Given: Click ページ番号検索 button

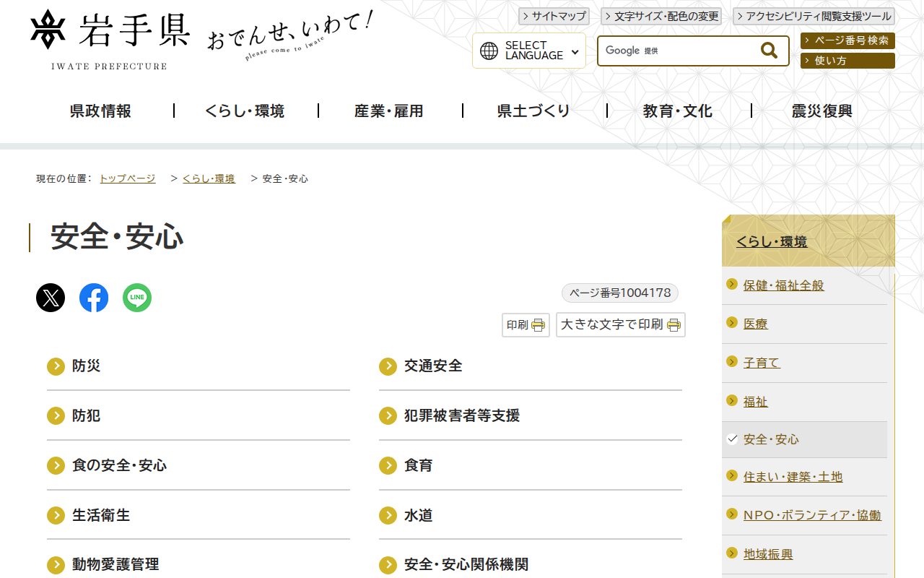Looking at the screenshot, I should tap(847, 41).
